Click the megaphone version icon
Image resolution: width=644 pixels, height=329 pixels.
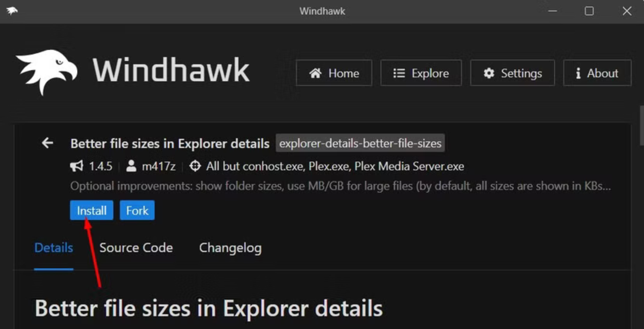coord(76,166)
